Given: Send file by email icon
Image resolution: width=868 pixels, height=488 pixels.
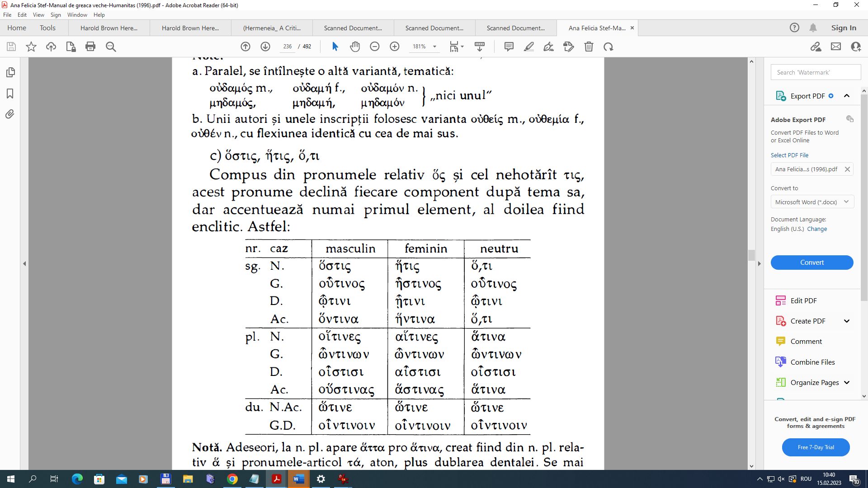Looking at the screenshot, I should pyautogui.click(x=836, y=47).
